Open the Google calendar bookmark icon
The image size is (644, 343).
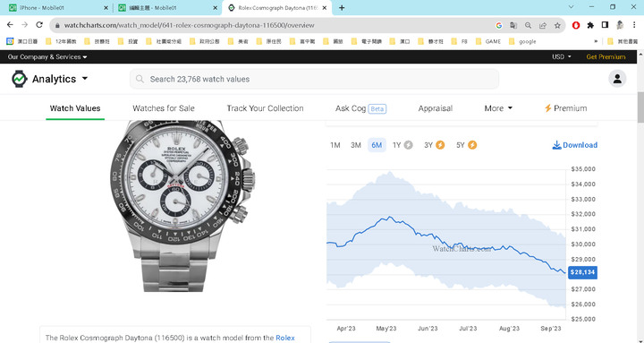tap(10, 41)
